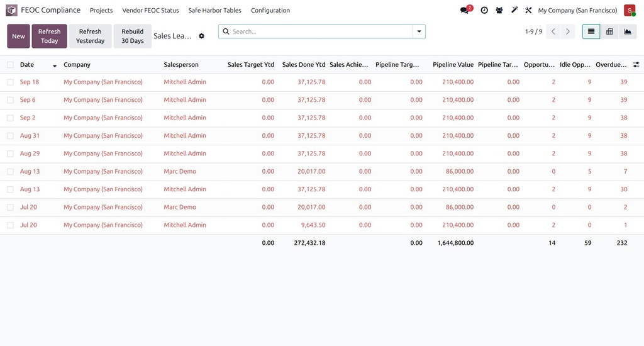This screenshot has width=644, height=346.
Task: Open the search options dropdown arrow
Action: pos(419,31)
